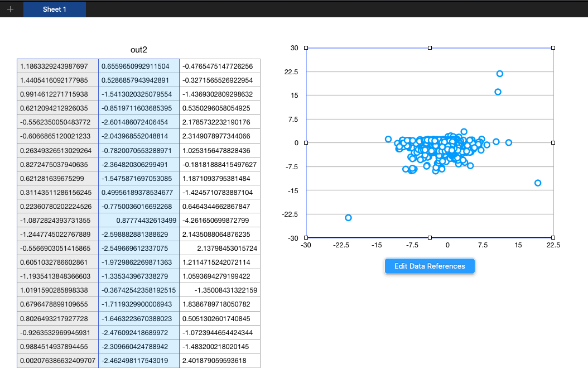Select cell with value 2.3149078977344066
Screen dimensions: 588x368
click(220, 136)
